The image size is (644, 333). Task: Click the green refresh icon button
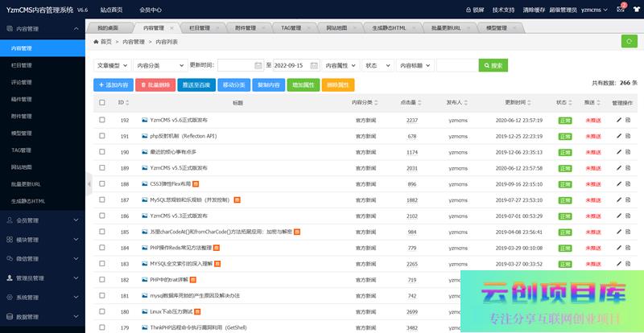tap(628, 42)
